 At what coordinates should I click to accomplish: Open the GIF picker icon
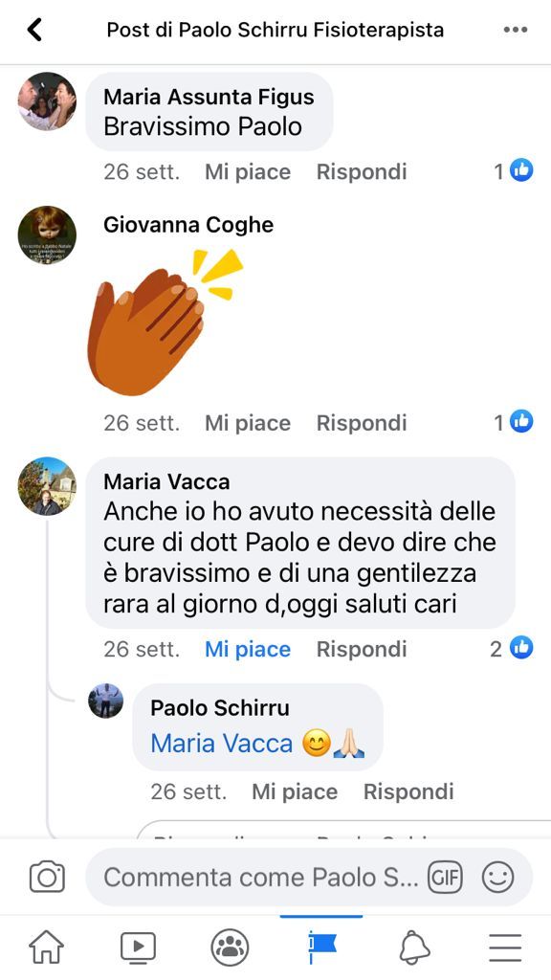(444, 878)
